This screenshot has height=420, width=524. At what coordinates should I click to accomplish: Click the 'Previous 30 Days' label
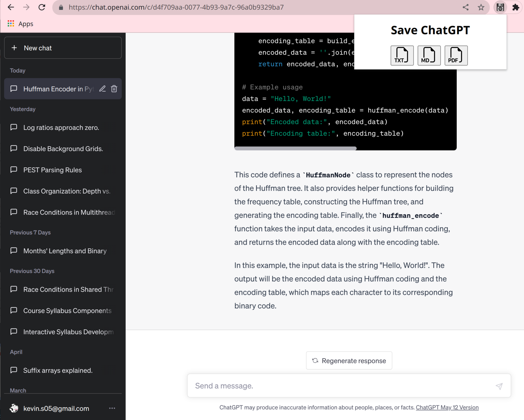32,271
